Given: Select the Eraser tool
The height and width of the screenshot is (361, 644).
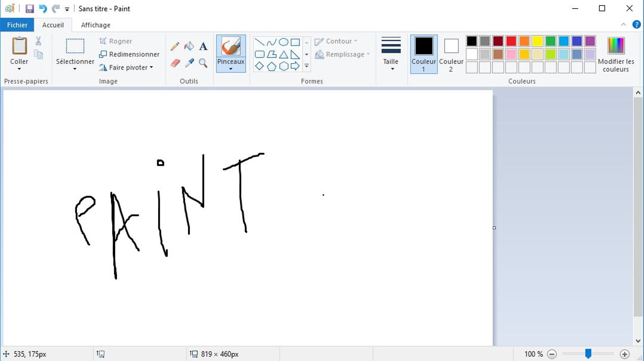Looking at the screenshot, I should pyautogui.click(x=175, y=63).
